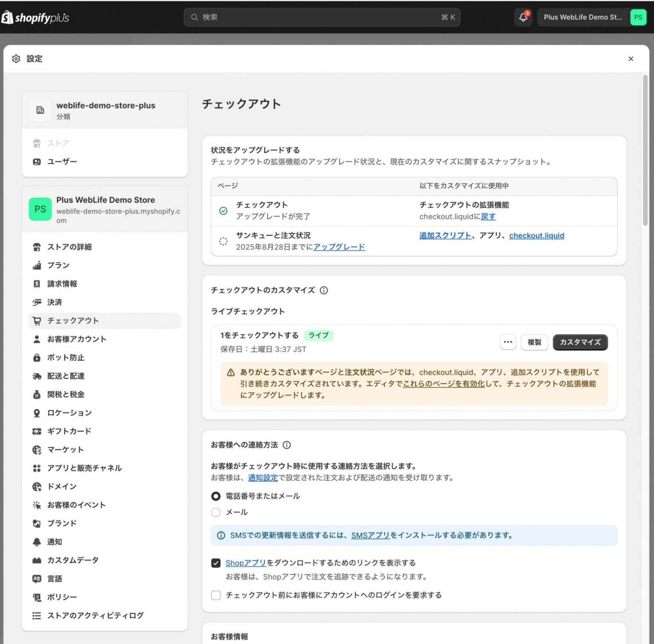Click the カスタマイズ button
The width and height of the screenshot is (654, 644).
point(580,342)
